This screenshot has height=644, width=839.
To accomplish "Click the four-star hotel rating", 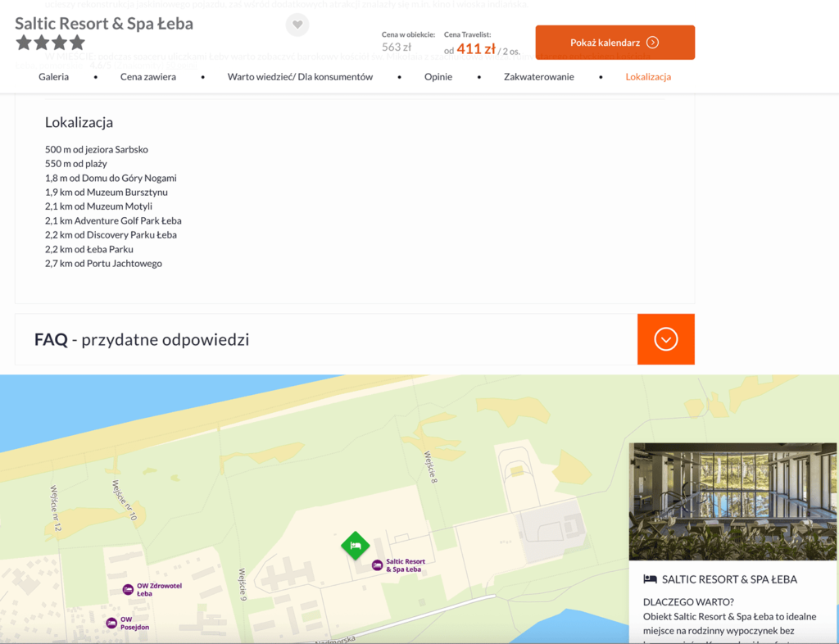I will (x=50, y=43).
